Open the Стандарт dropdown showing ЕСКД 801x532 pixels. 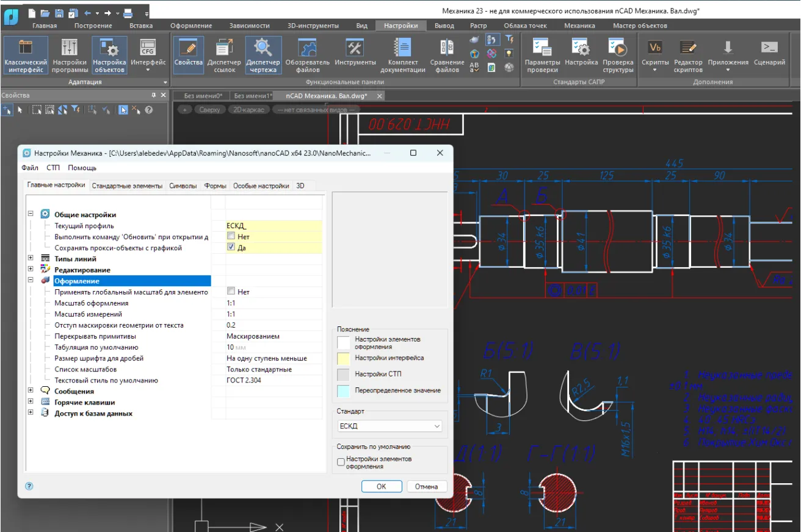coord(390,426)
